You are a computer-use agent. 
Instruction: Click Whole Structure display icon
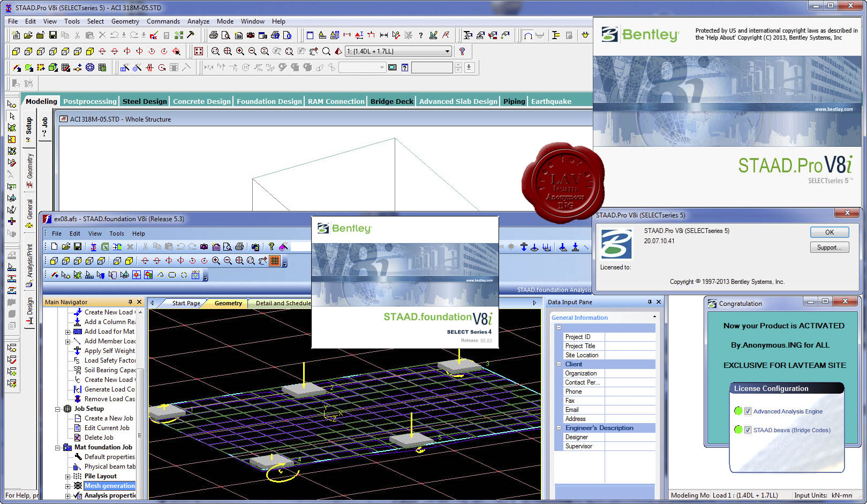tap(199, 51)
